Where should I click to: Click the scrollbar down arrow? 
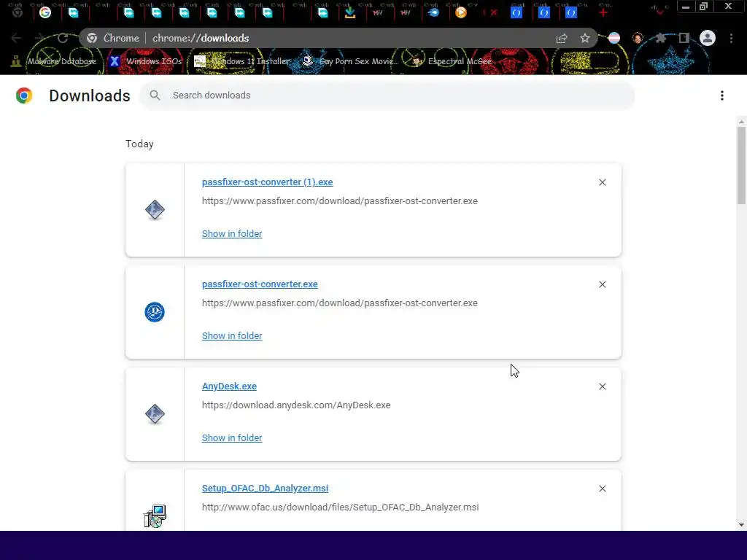(x=741, y=525)
